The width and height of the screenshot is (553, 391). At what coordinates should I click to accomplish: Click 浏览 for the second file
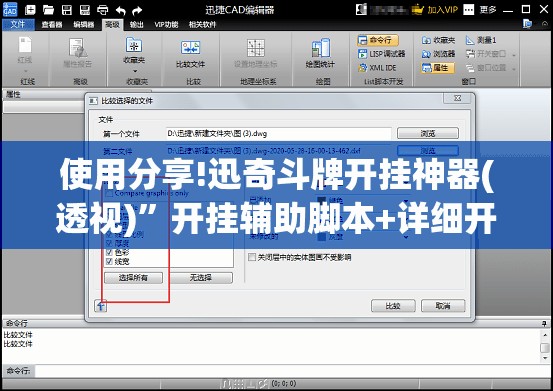coord(428,151)
